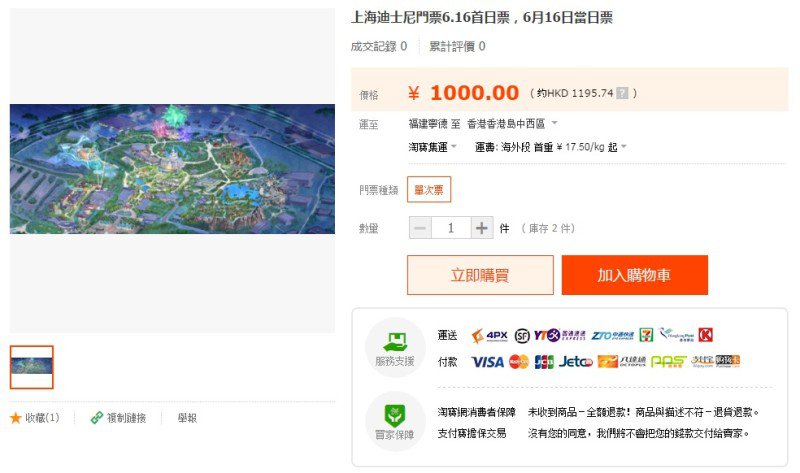Open the 累計評價 reviews tab
The image size is (800, 473).
457,46
